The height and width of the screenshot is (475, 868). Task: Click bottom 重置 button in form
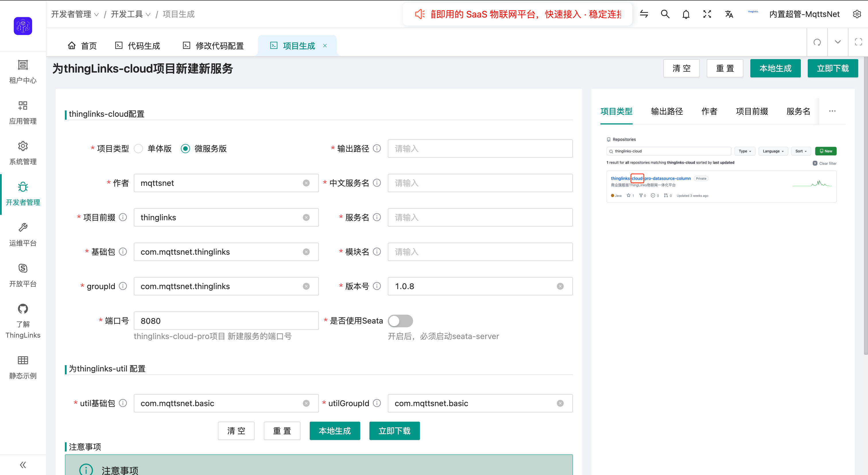tap(282, 431)
